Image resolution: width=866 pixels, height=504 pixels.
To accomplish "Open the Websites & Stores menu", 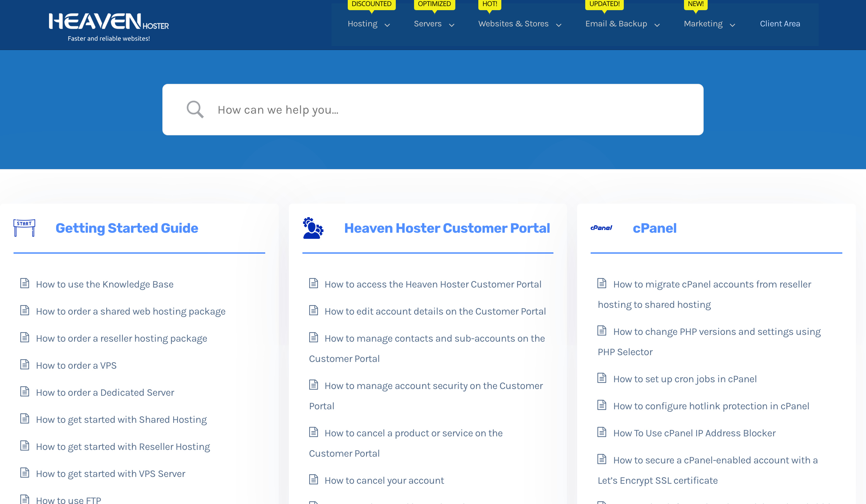I will pos(514,24).
